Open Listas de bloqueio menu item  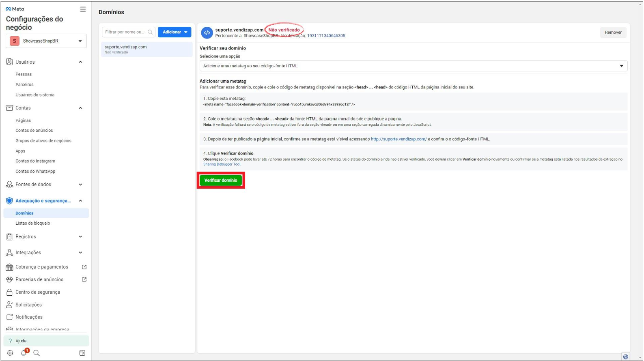coord(33,223)
